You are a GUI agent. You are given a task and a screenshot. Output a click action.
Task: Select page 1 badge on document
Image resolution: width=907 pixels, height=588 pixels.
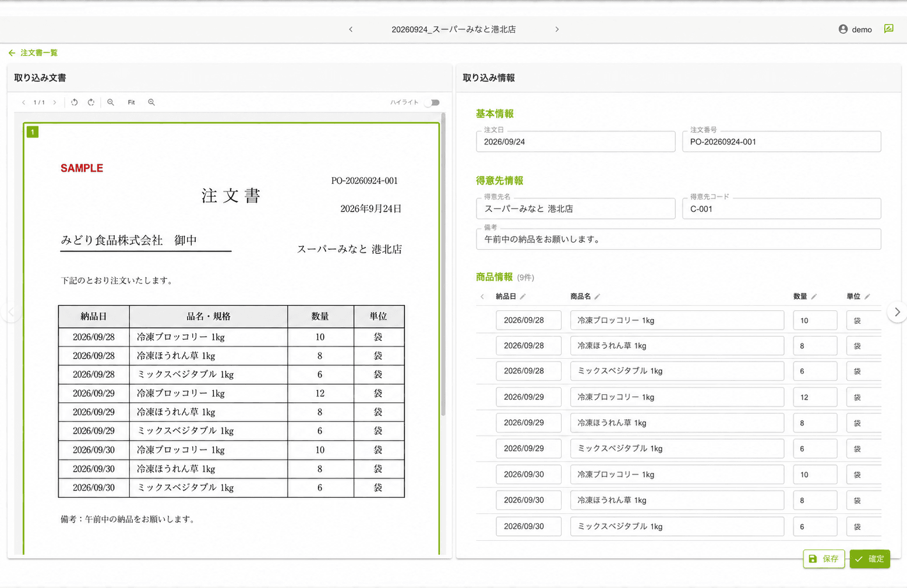pyautogui.click(x=33, y=132)
